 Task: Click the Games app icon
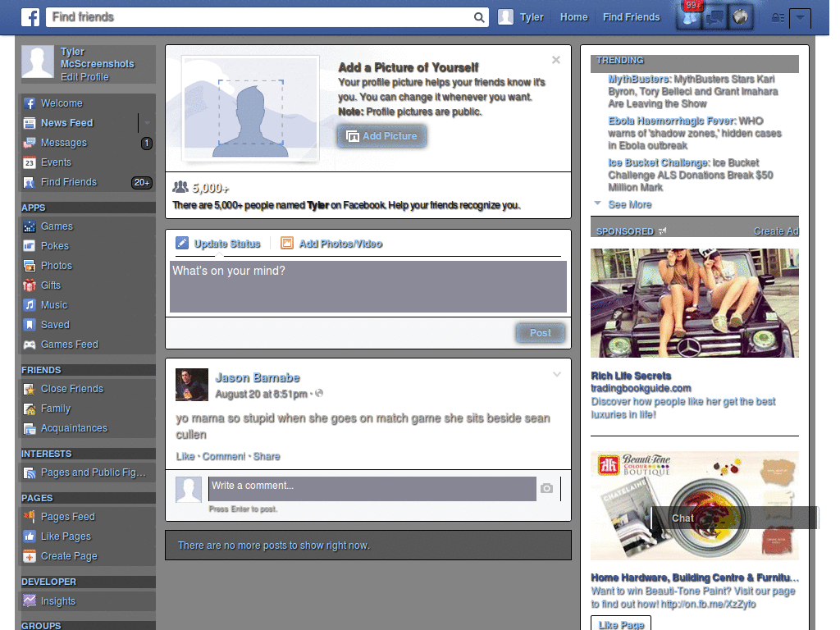coord(30,226)
